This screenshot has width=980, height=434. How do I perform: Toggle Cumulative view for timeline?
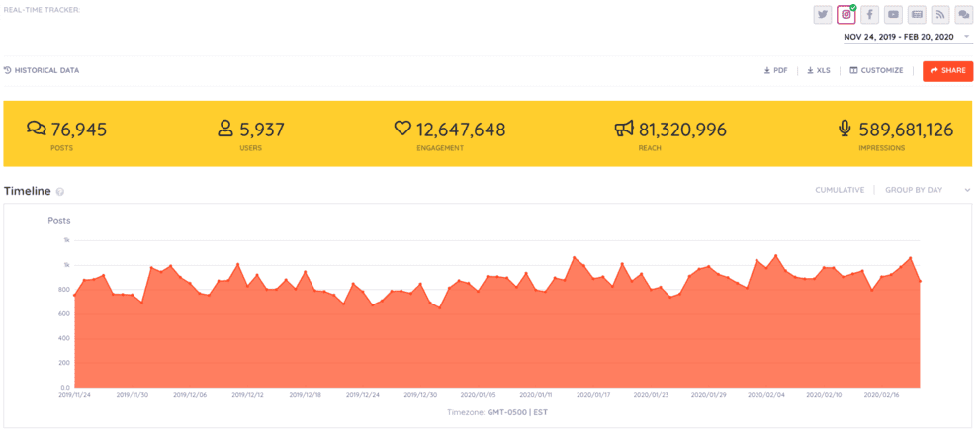click(840, 190)
